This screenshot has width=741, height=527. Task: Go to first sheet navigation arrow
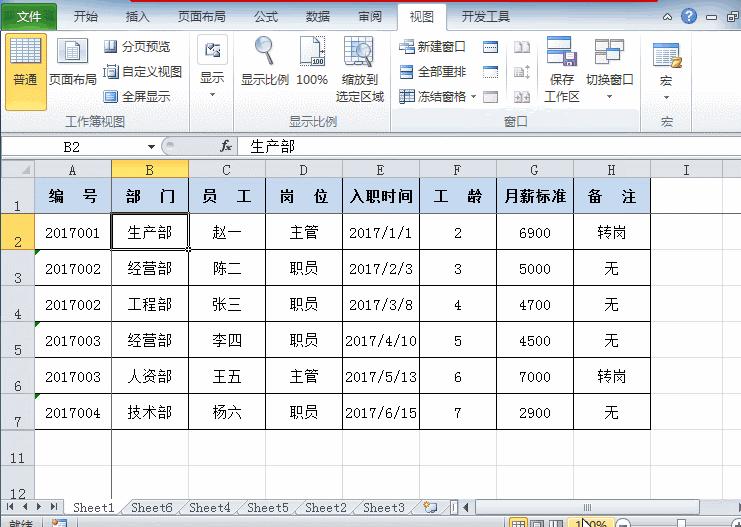click(x=9, y=507)
